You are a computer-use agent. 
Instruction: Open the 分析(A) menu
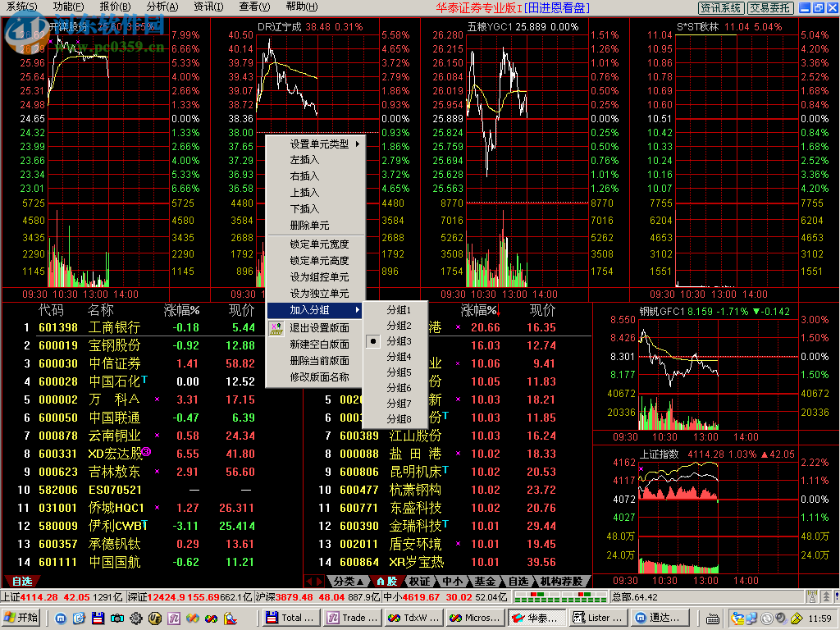click(x=162, y=7)
